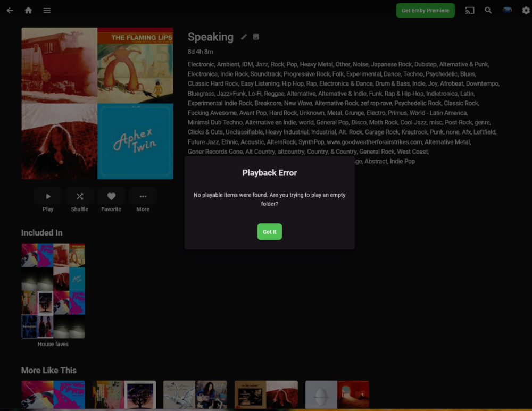This screenshot has width=532, height=411.
Task: Open the Electronic genre link
Action: pyautogui.click(x=201, y=64)
